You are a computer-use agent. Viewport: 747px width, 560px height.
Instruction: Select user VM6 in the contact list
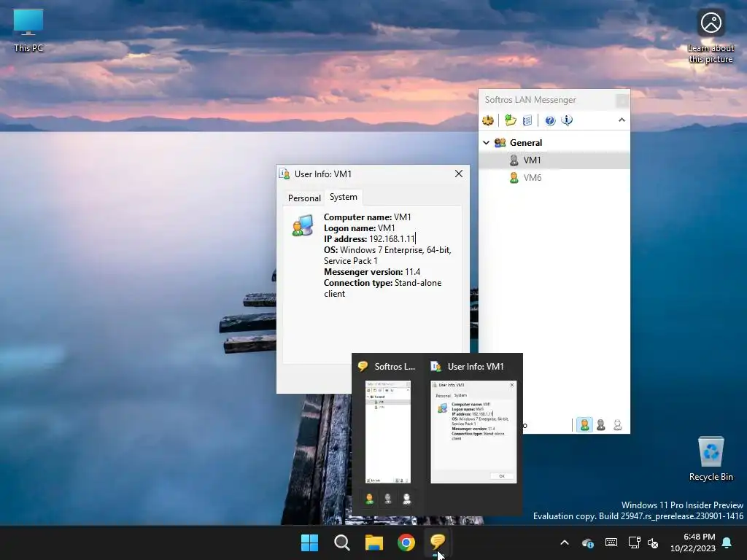point(554,178)
